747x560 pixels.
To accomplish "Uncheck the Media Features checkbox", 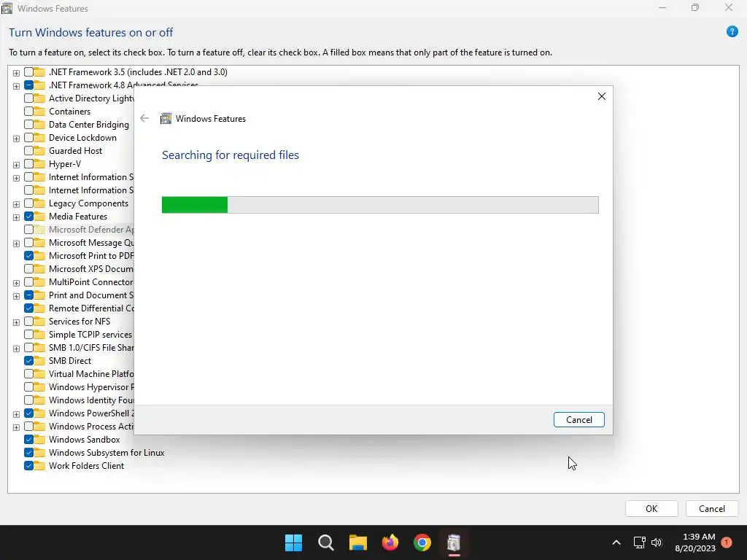I will [28, 217].
